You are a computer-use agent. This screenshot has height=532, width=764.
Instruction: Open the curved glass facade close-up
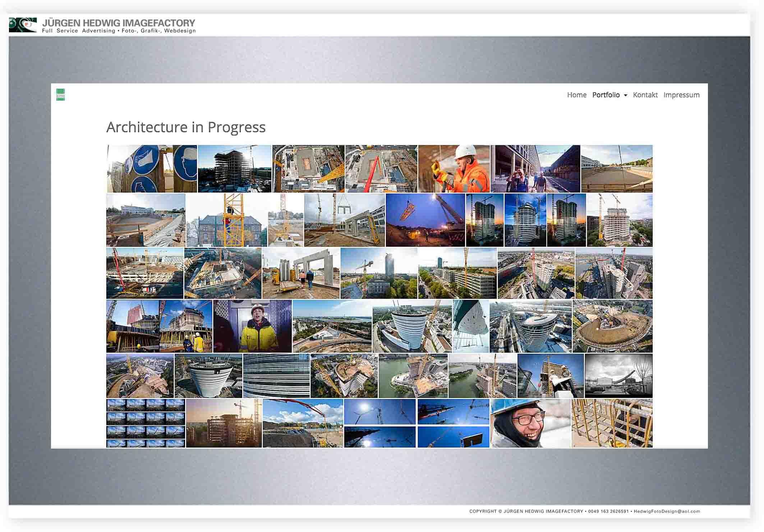[x=276, y=376]
